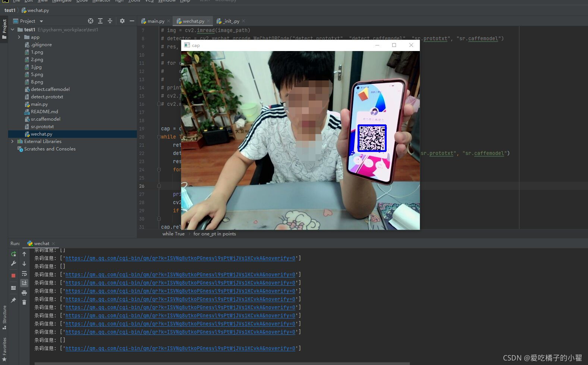Print console output with printer icon
The image size is (588, 365).
coord(24,293)
